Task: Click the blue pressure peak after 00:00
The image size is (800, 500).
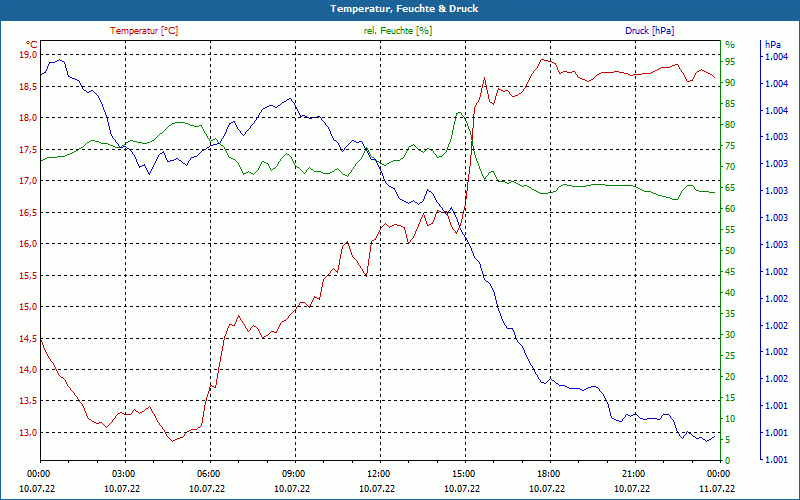Action: pyautogui.click(x=60, y=60)
